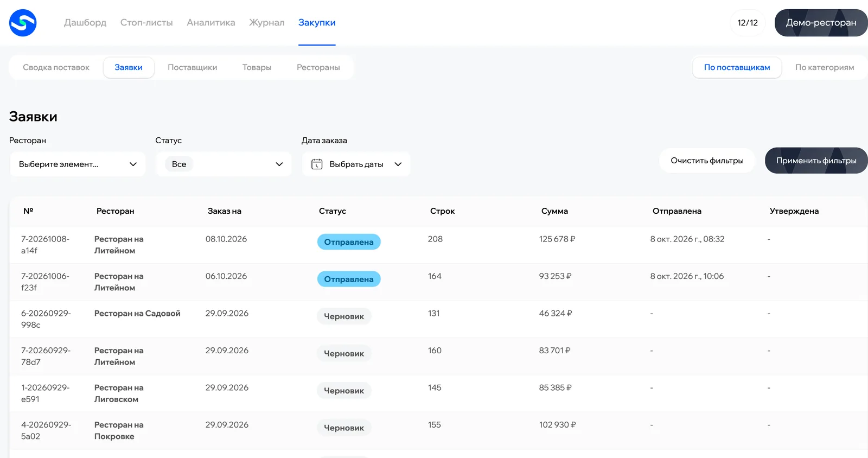Click the calendar icon in date filter

click(317, 164)
